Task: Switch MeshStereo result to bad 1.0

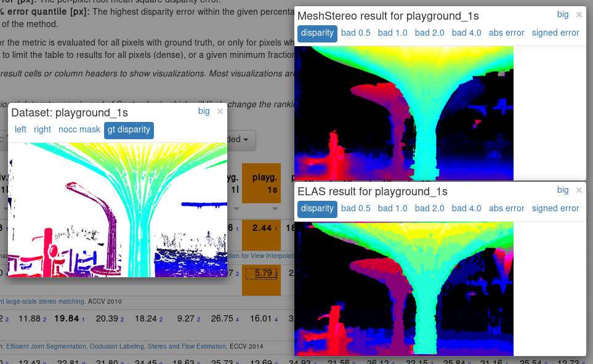Action: (x=392, y=33)
